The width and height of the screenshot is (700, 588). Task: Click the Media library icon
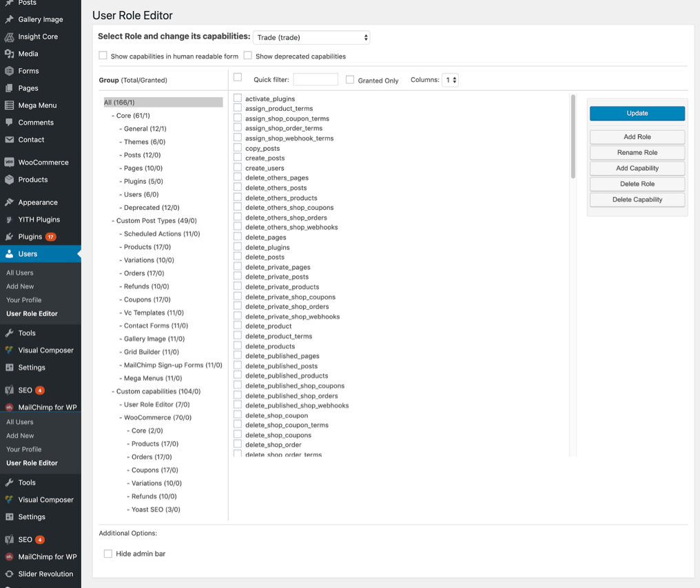(9, 54)
